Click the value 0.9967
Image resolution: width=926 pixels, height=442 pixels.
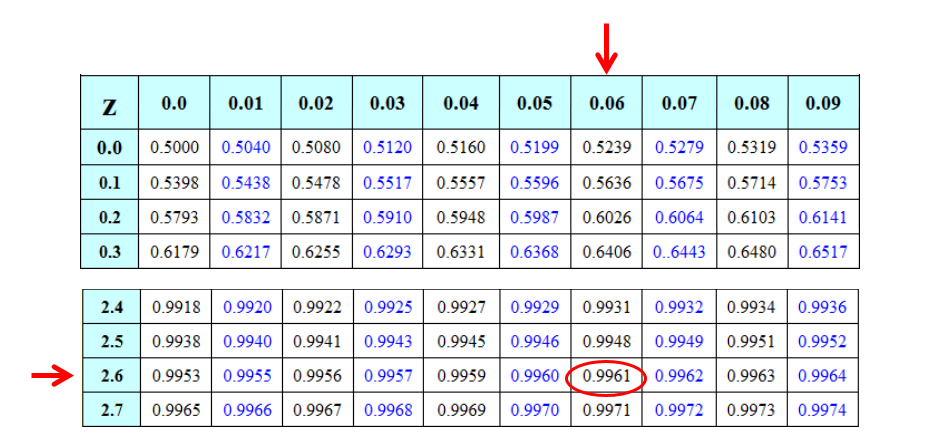click(318, 410)
